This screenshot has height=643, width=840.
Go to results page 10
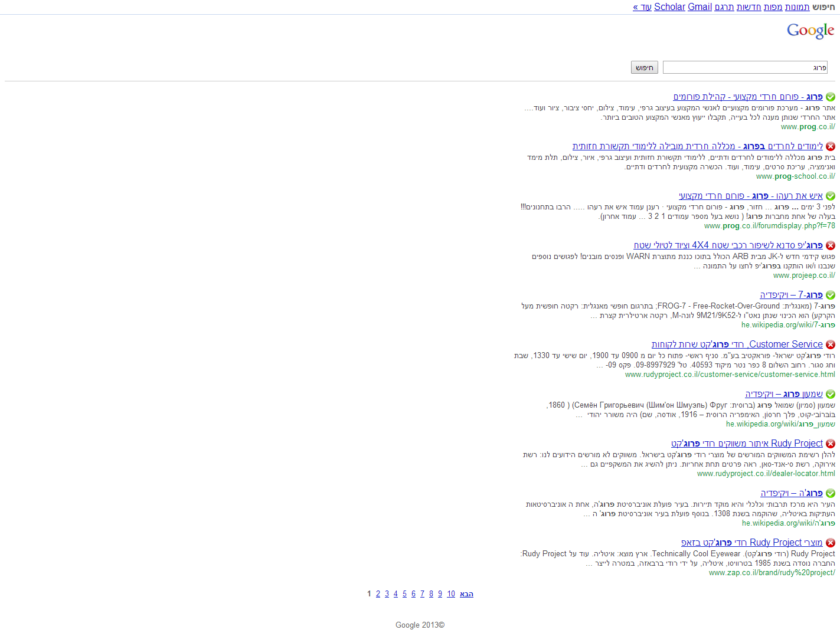click(451, 594)
